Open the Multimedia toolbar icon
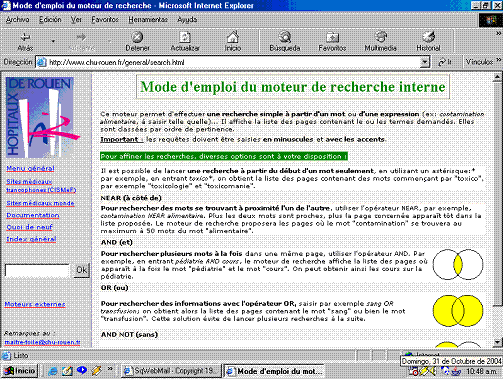 (x=380, y=37)
